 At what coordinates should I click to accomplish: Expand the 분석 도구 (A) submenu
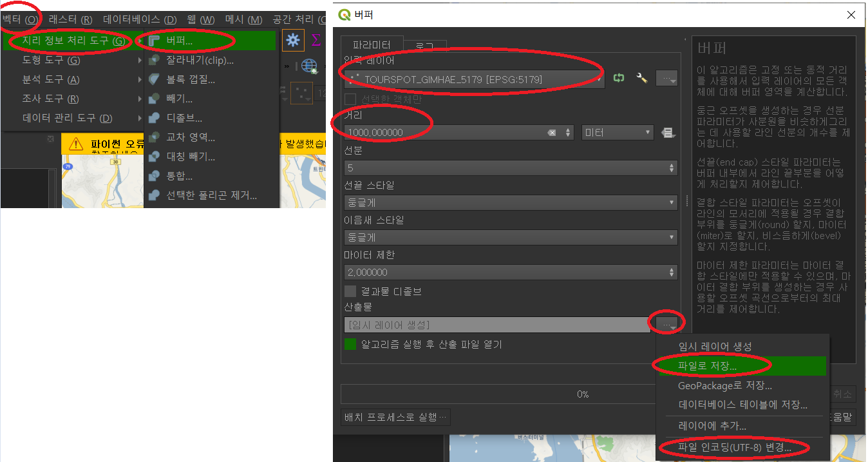[73, 80]
